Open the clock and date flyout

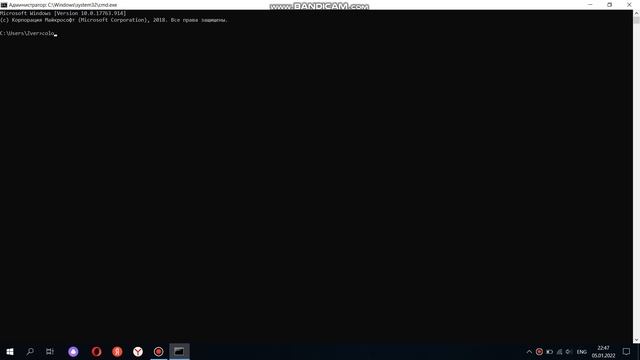click(603, 352)
